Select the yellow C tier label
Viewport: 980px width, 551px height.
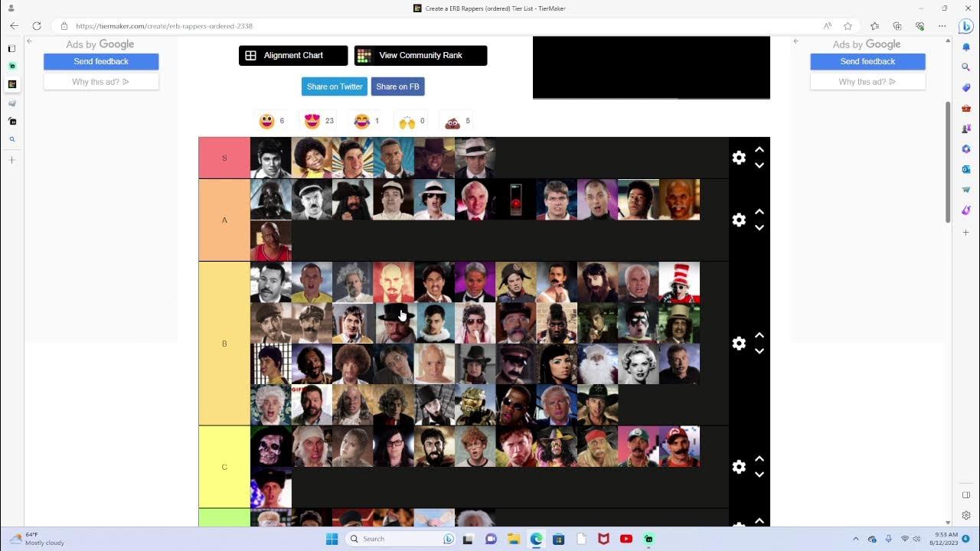[x=224, y=467]
